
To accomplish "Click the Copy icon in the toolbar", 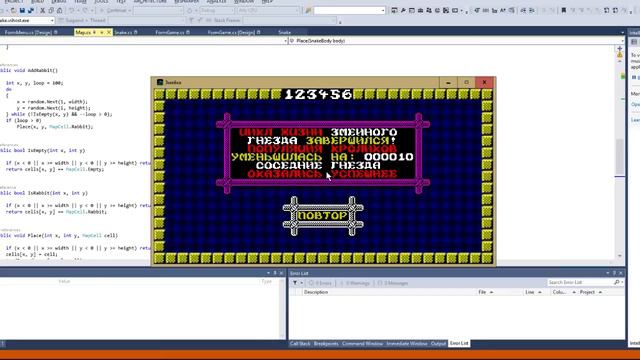I will [x=51, y=10].
